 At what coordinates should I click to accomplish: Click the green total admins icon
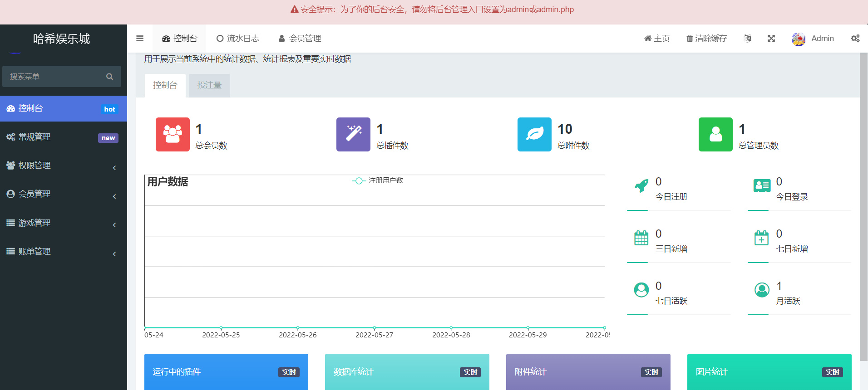click(715, 134)
